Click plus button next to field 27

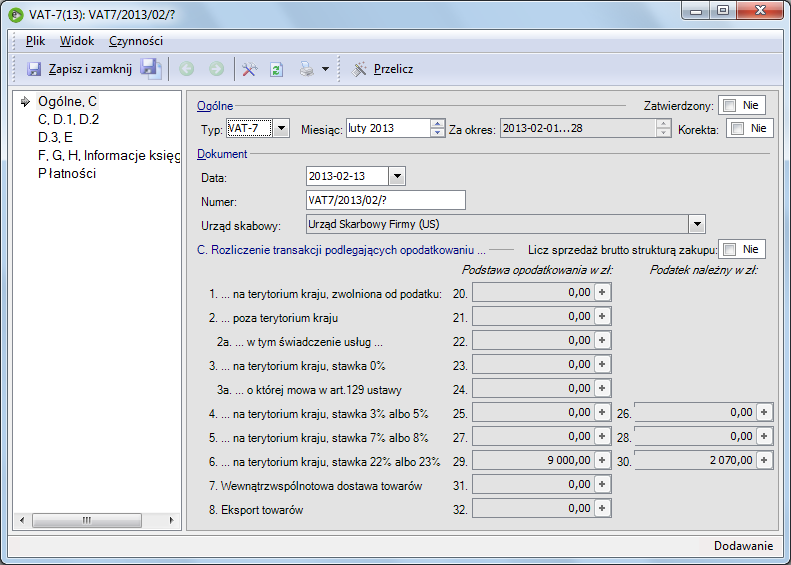click(602, 436)
